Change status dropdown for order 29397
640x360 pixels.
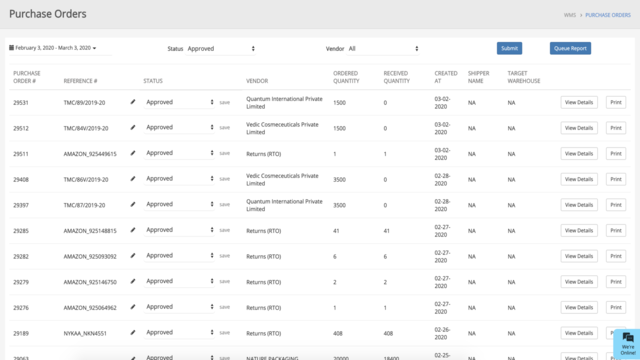click(179, 204)
